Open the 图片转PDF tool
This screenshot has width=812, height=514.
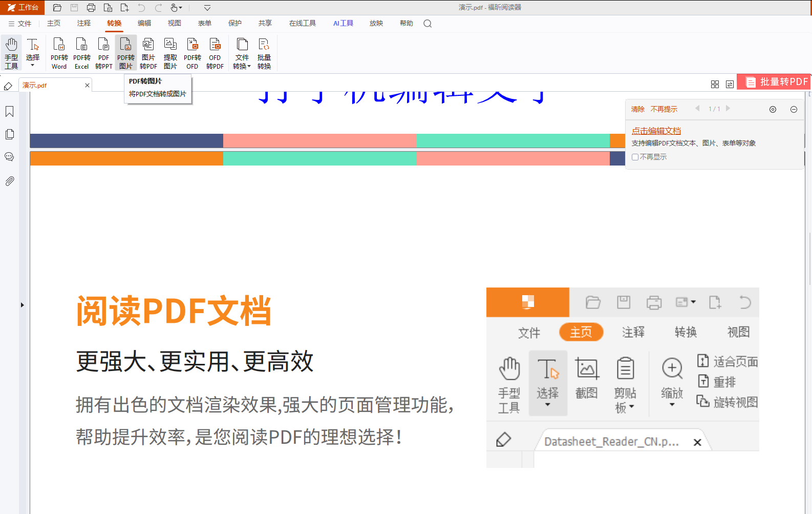[x=148, y=53]
